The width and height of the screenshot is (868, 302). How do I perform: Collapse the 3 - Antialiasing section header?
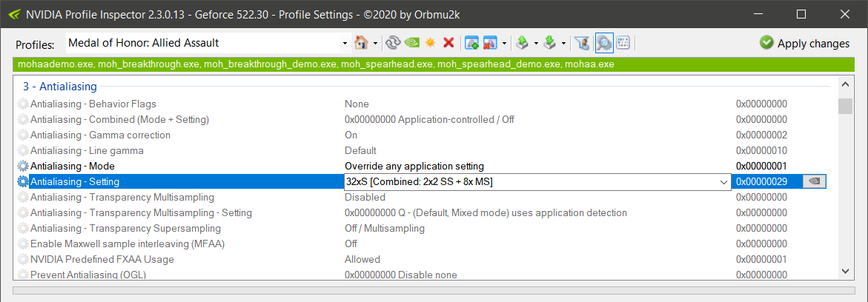(x=60, y=87)
